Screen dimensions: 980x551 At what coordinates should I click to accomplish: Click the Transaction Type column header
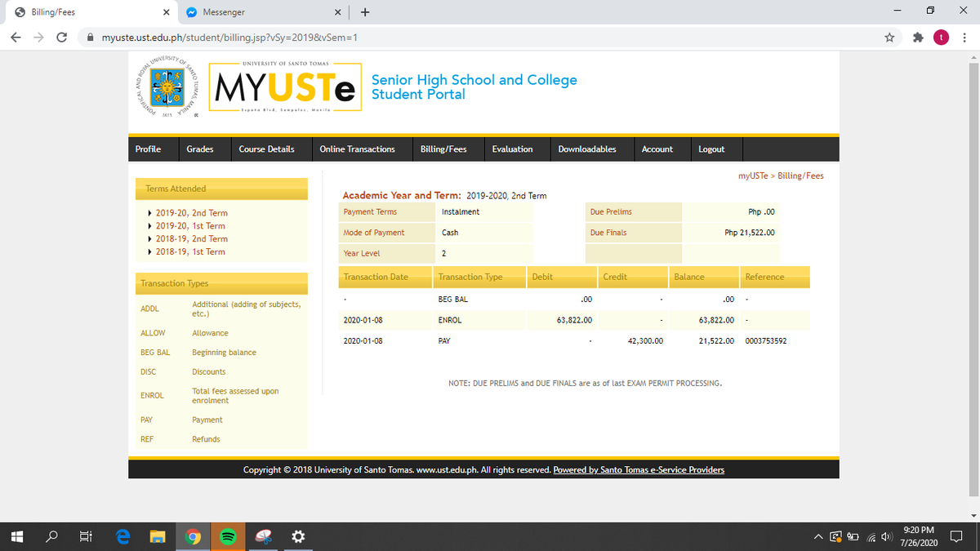coord(479,277)
